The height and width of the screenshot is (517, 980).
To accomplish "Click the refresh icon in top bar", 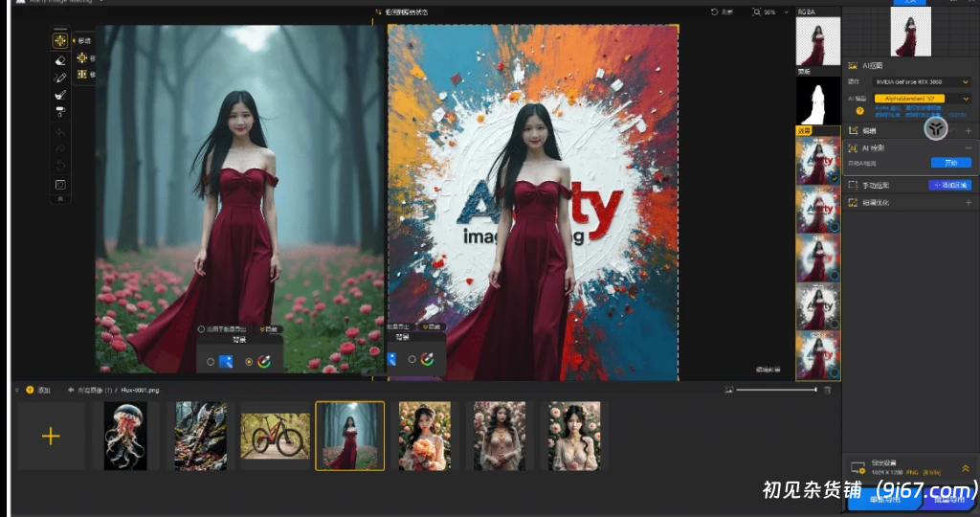I will 714,11.
